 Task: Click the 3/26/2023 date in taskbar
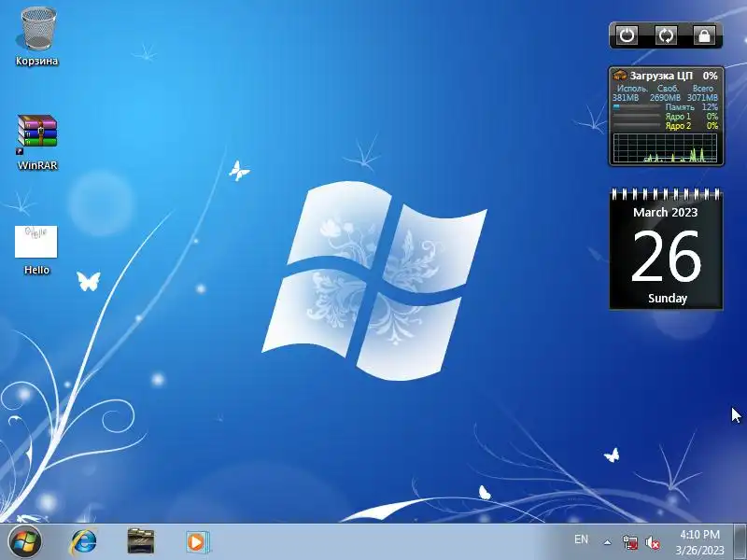[699, 550]
